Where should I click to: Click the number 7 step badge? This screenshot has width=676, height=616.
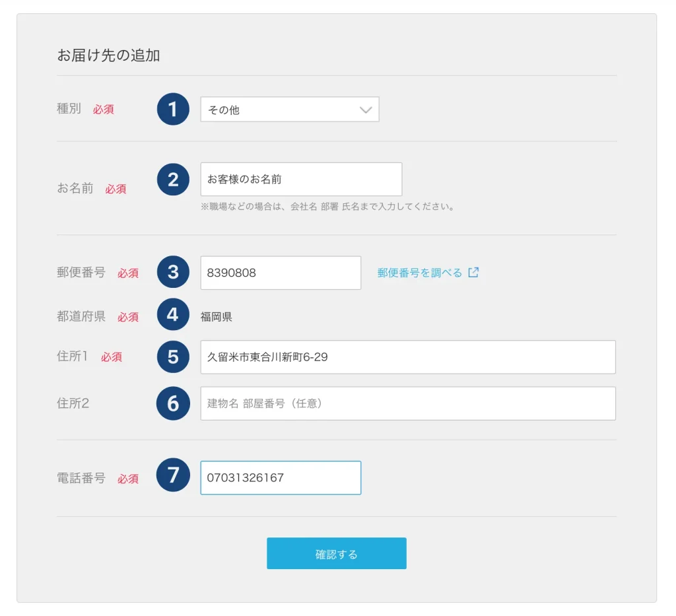(173, 475)
